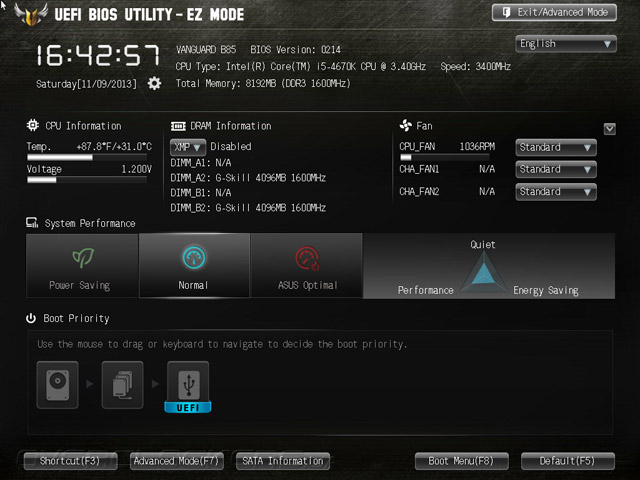Screen dimensions: 640x480
Task: Click the Performance triangle label
Action: pyautogui.click(x=425, y=290)
